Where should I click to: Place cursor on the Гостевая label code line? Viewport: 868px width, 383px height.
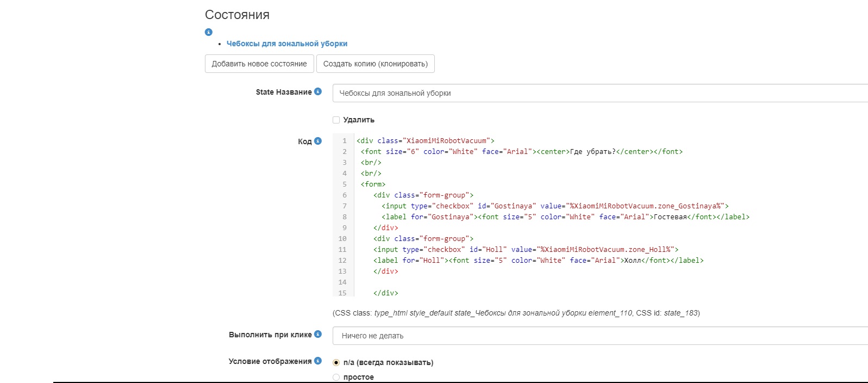click(x=565, y=217)
